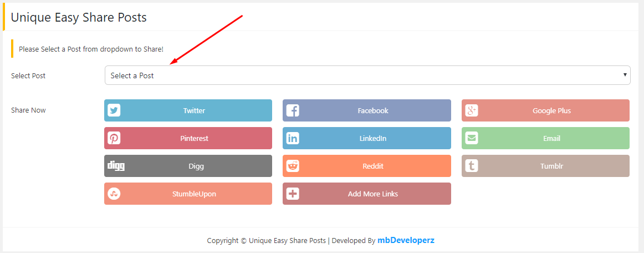This screenshot has width=644, height=253.
Task: Click the Reddit alien icon
Action: 293,166
